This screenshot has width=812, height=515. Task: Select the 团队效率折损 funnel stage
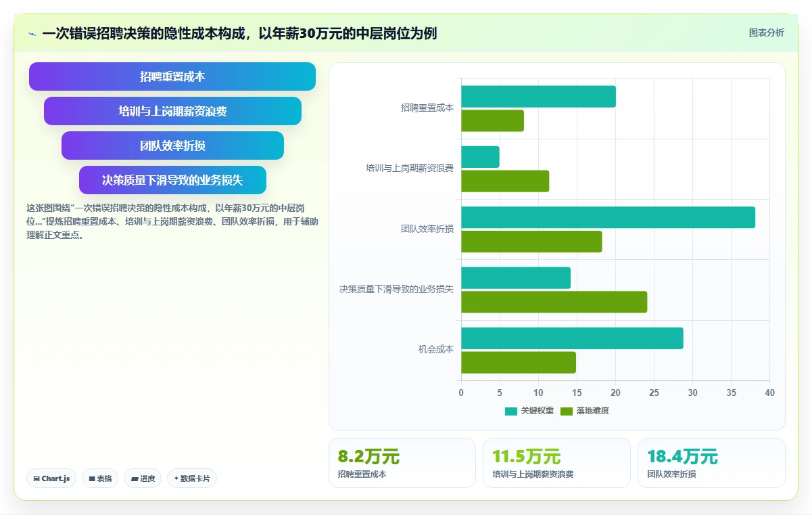click(x=172, y=145)
